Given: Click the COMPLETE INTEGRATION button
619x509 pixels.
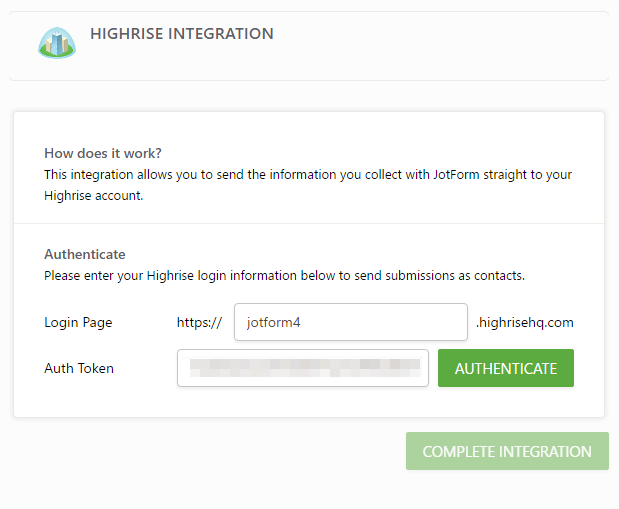Looking at the screenshot, I should click(507, 451).
